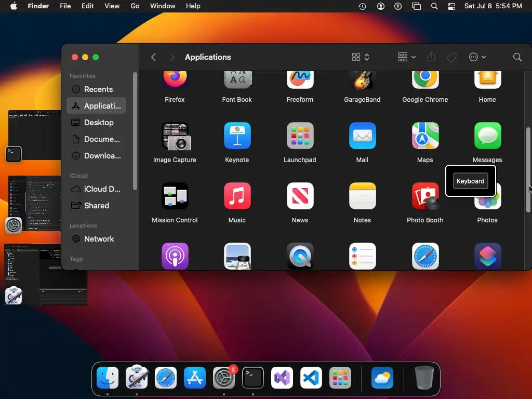Open App Store from the Dock
Screen dimensions: 532x399
click(x=195, y=378)
